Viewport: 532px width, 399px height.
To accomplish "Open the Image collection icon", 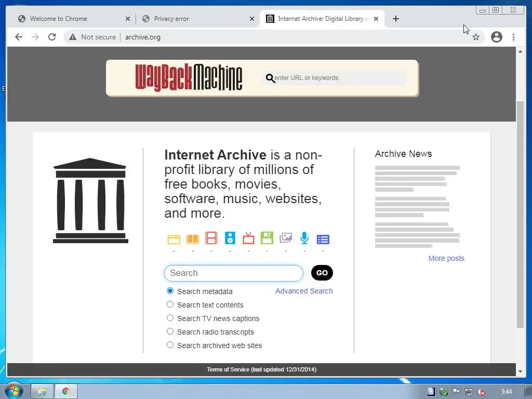I will (x=286, y=238).
